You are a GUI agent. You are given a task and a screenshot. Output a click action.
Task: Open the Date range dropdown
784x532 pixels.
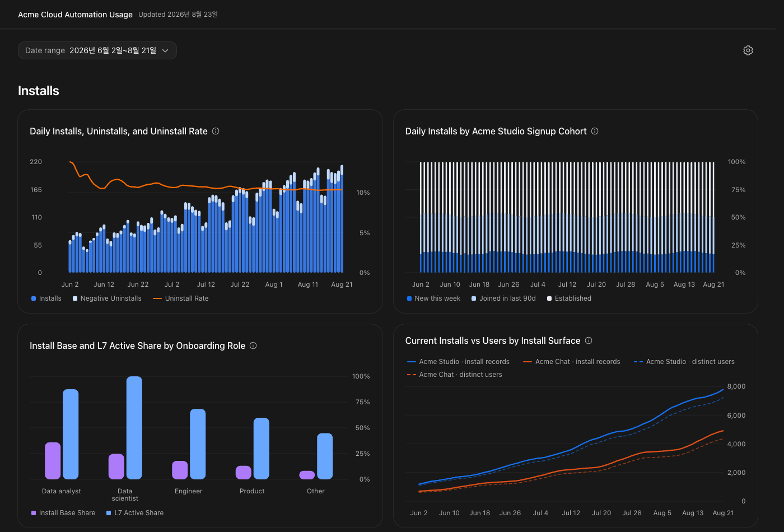97,50
